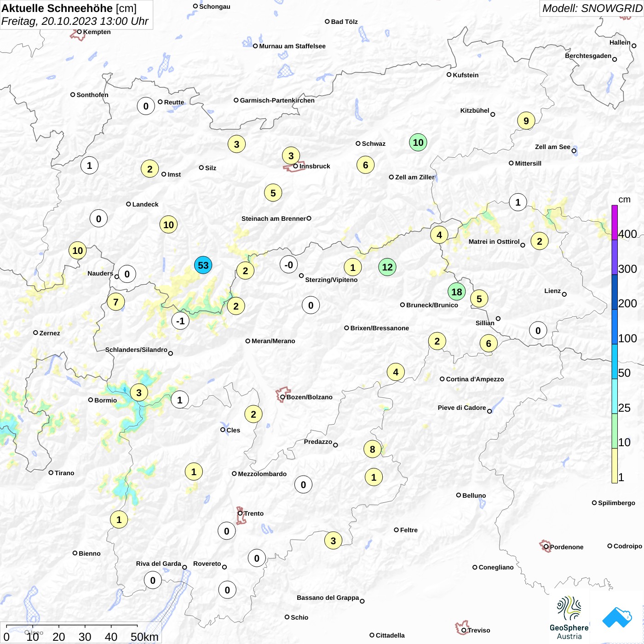Click the -0 marker near Sterzing/Vipiteno
Viewport: 644px width, 644px height.
tap(288, 264)
